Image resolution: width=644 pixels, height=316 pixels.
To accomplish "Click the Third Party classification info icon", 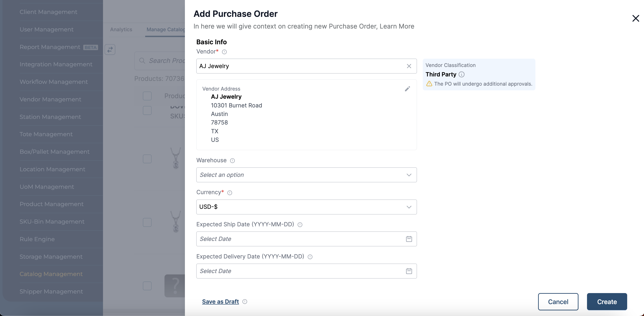I will 462,74.
